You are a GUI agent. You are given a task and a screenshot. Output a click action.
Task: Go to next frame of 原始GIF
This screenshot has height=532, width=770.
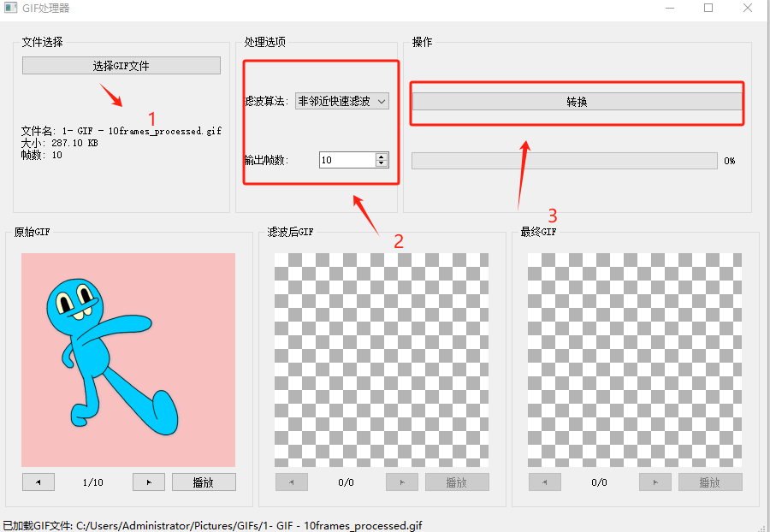coord(149,482)
